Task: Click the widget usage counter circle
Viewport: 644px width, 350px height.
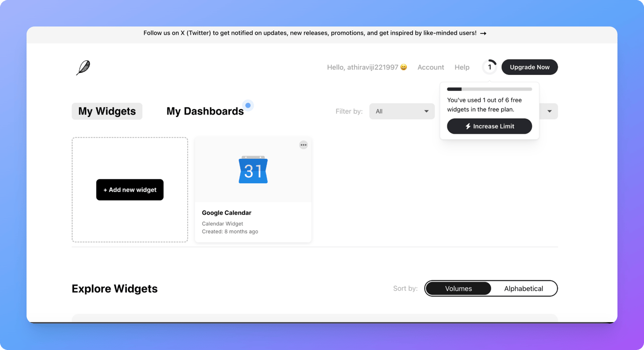Action: coord(489,67)
